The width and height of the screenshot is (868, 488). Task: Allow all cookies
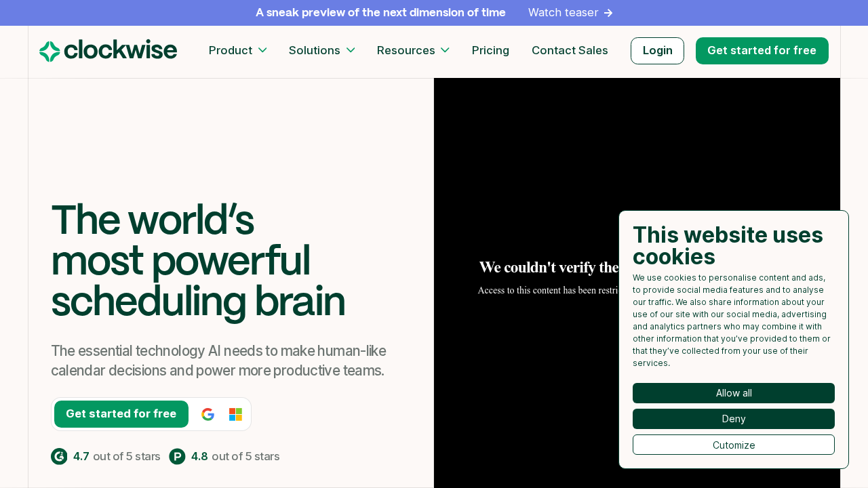733,393
